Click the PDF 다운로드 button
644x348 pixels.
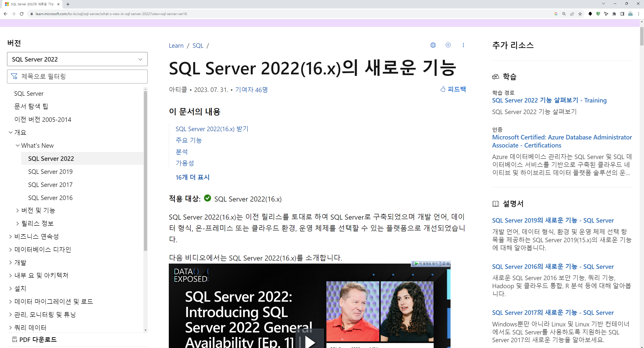point(34,339)
